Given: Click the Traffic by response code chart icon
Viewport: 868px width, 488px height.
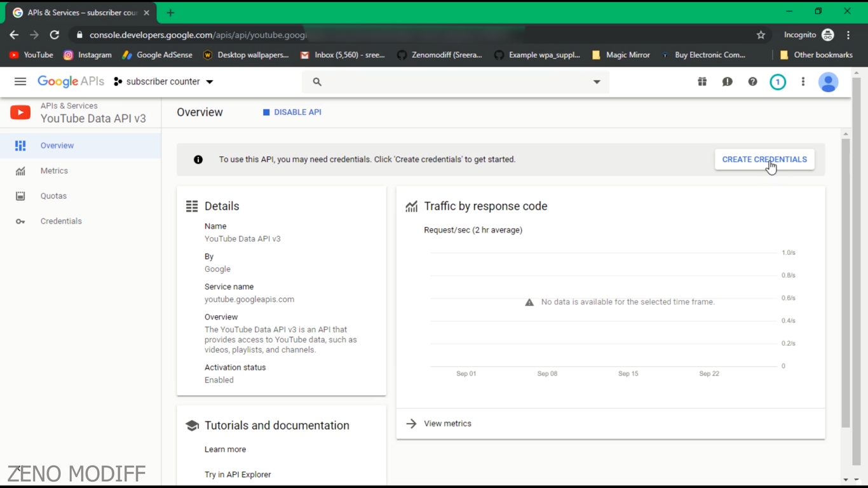Looking at the screenshot, I should pos(412,206).
